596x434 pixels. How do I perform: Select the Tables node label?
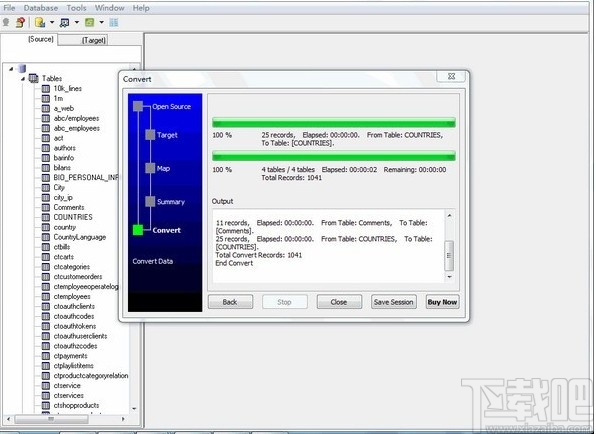coord(52,78)
